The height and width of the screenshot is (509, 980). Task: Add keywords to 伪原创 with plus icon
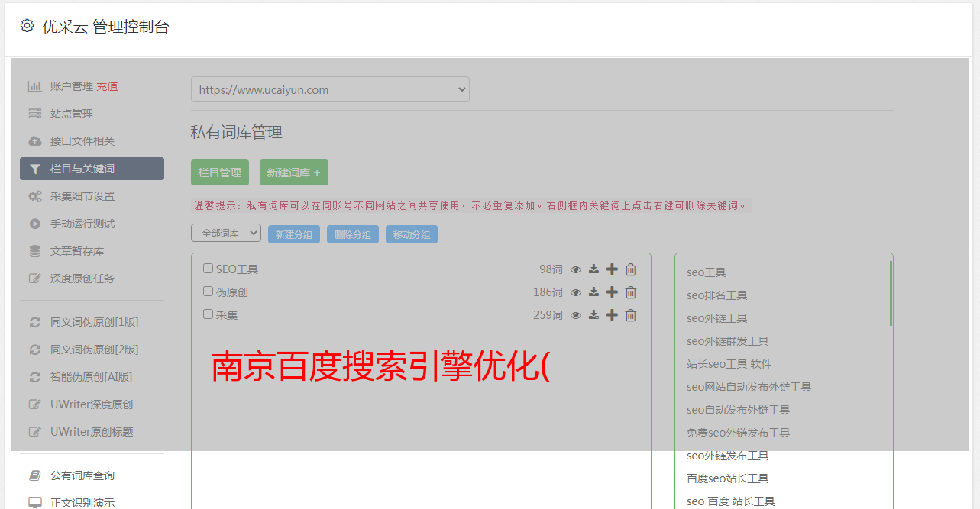point(612,292)
